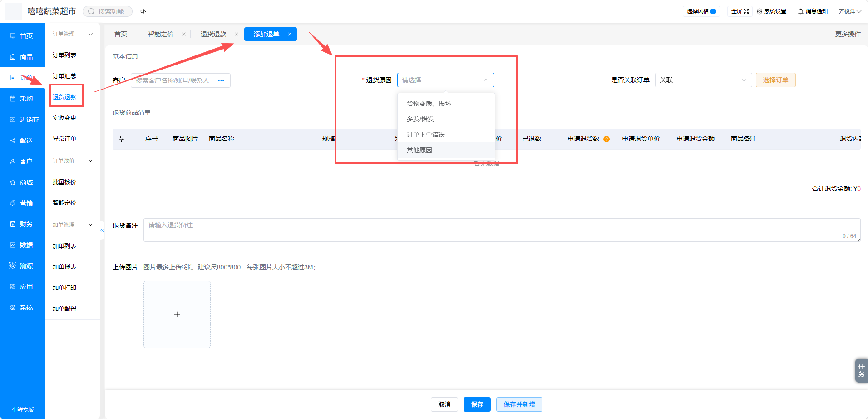
Task: Open the 配送 sidebar module
Action: point(22,140)
